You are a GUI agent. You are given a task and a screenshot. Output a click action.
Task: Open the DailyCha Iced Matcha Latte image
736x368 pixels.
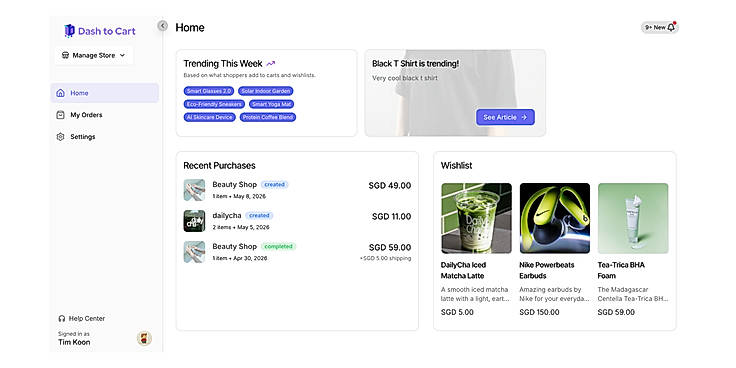476,218
